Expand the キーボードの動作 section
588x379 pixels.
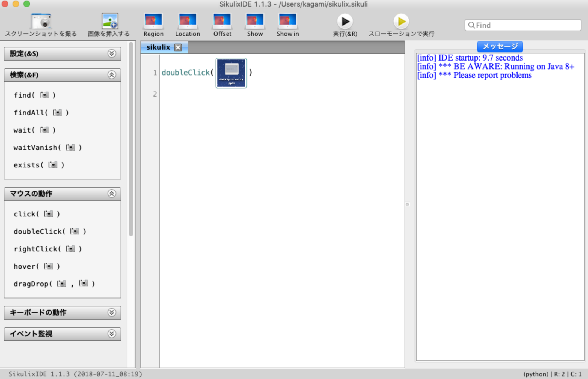(111, 313)
